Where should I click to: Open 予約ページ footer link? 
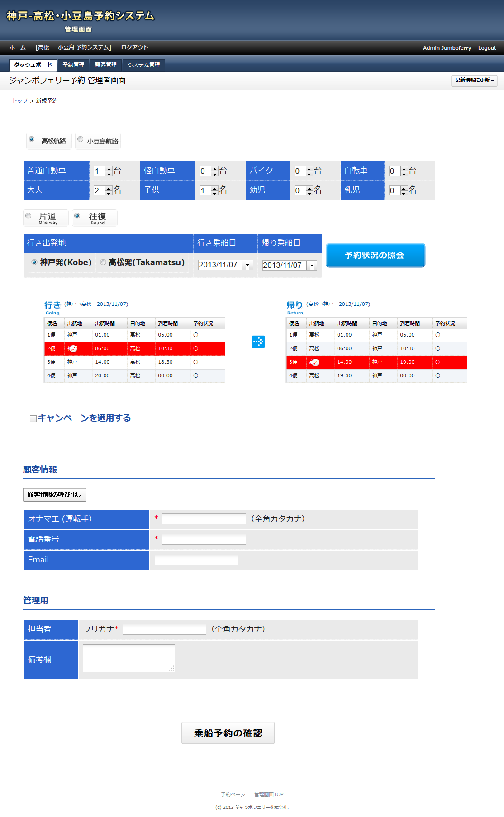(233, 794)
